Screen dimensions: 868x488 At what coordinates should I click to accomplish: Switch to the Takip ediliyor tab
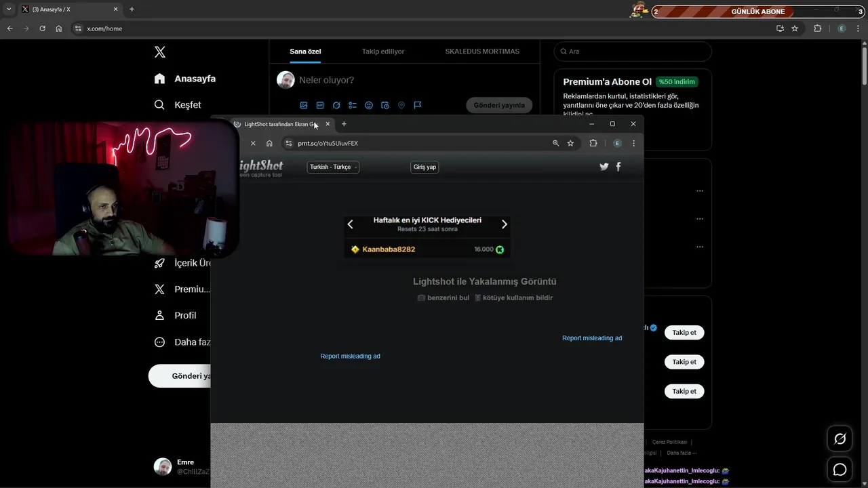click(383, 52)
